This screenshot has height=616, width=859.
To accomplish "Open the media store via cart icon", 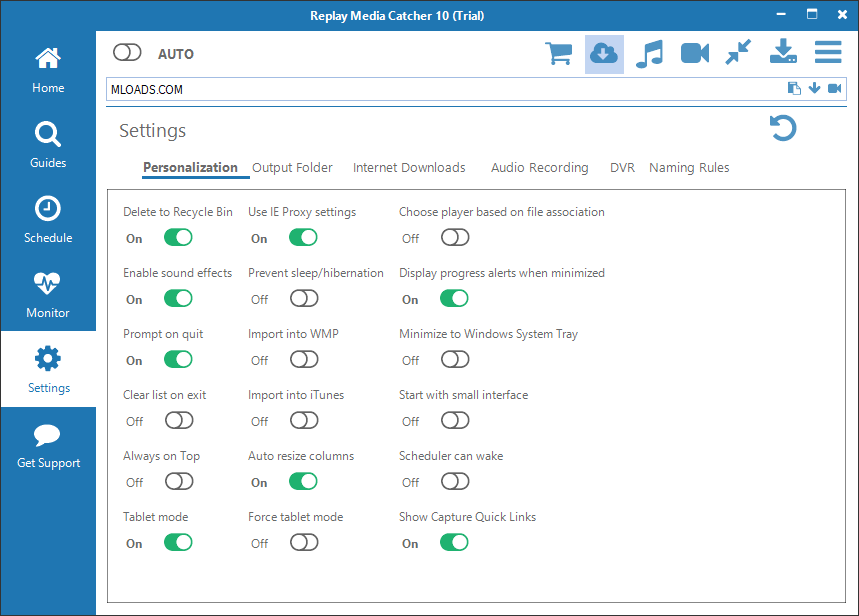I will click(x=558, y=51).
